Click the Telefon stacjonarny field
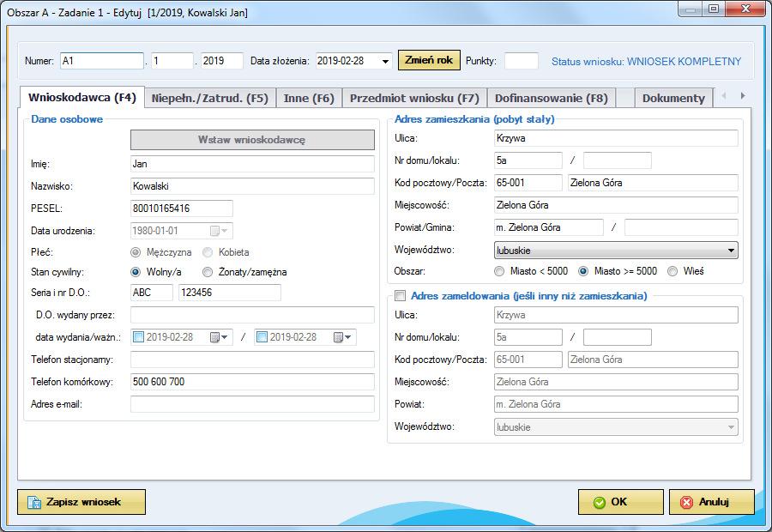The image size is (772, 532). pyautogui.click(x=252, y=360)
